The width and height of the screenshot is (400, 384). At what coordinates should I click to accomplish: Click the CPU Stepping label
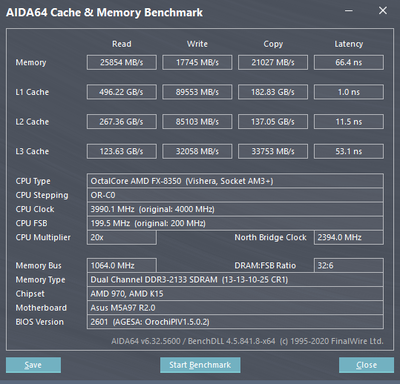coord(42,196)
